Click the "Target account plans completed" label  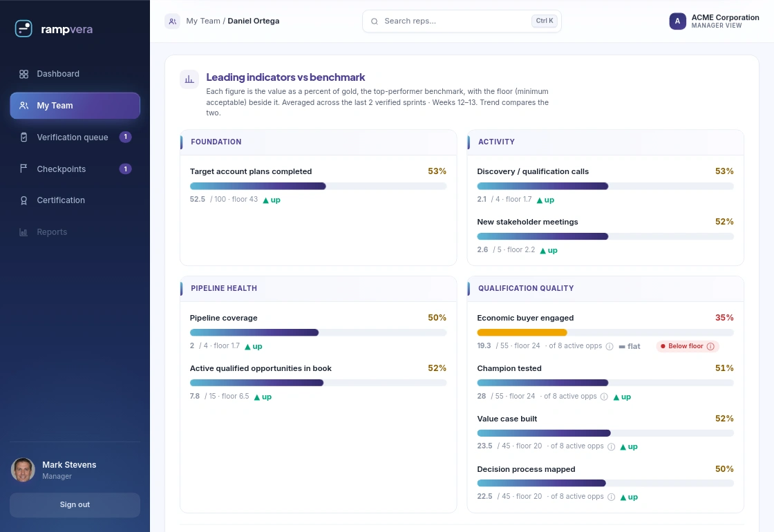point(251,171)
